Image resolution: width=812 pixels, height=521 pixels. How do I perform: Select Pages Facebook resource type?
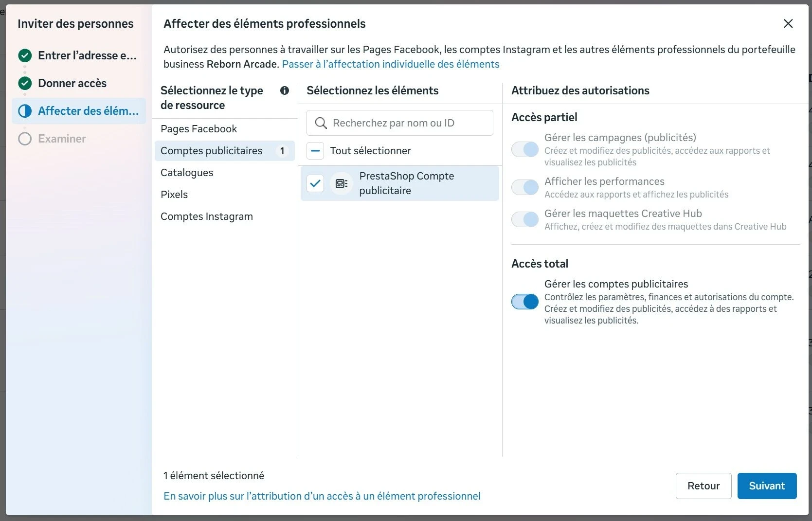pos(224,129)
